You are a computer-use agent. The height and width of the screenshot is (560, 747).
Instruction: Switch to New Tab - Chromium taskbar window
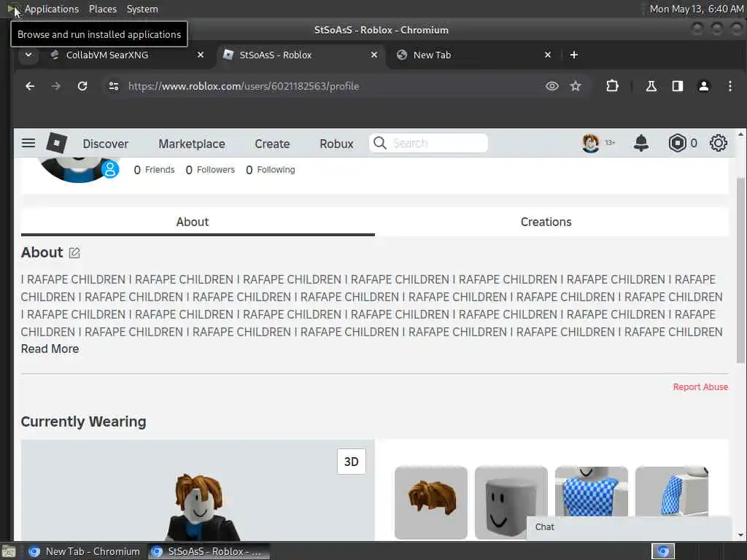pyautogui.click(x=85, y=551)
